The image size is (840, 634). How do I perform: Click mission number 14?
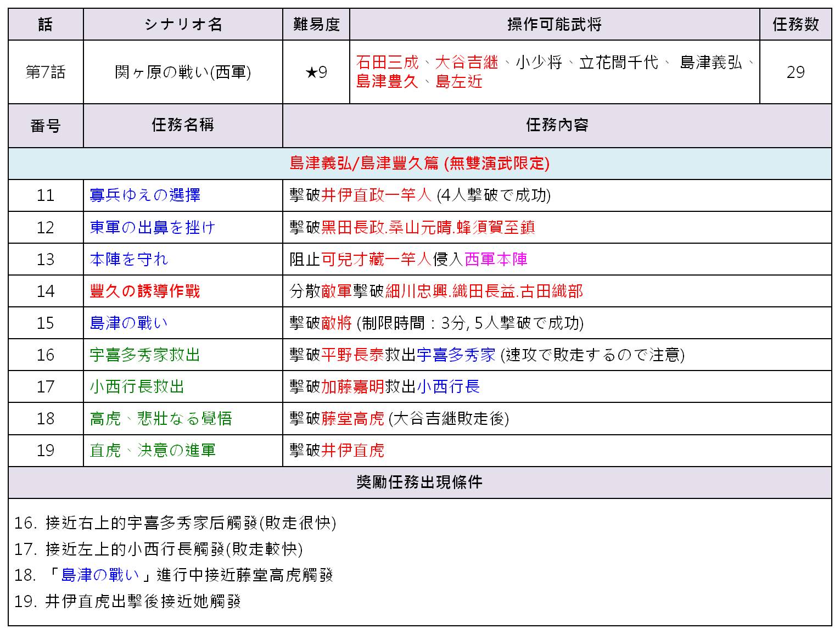click(x=46, y=291)
